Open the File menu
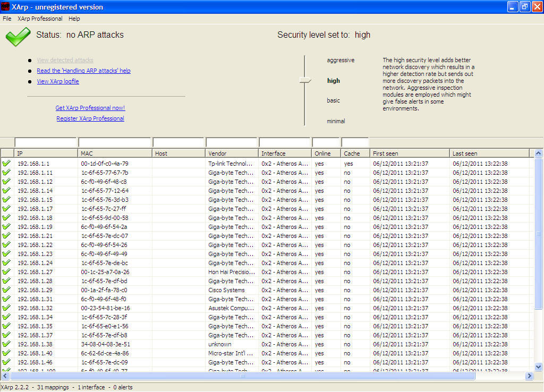The height and width of the screenshot is (392, 544). [x=7, y=19]
